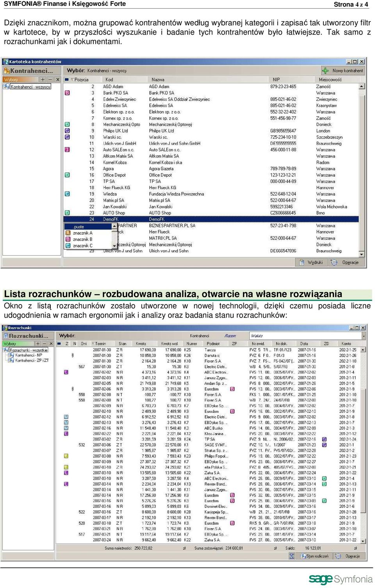Click L marker on 2007-03-14 2 234,04 row
Image resolution: width=375 pixels, height=588 pixels.
pos(66,484)
